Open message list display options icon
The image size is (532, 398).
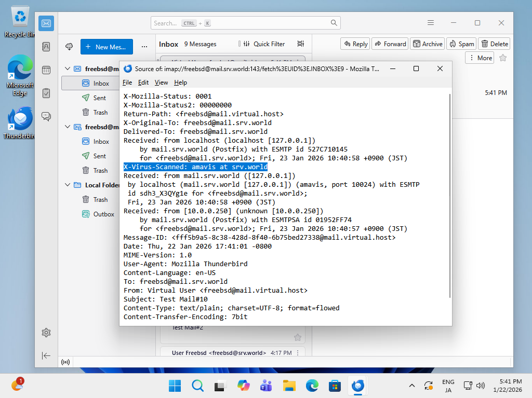tap(301, 44)
